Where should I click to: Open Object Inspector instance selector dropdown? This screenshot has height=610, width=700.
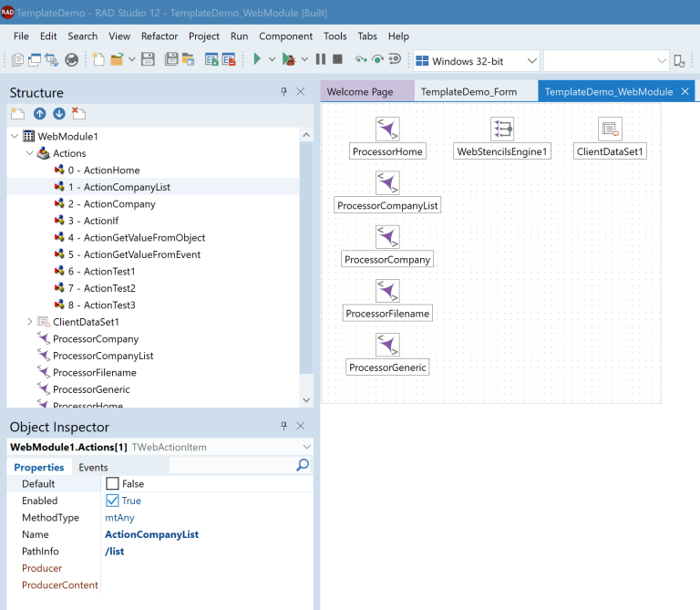click(306, 447)
